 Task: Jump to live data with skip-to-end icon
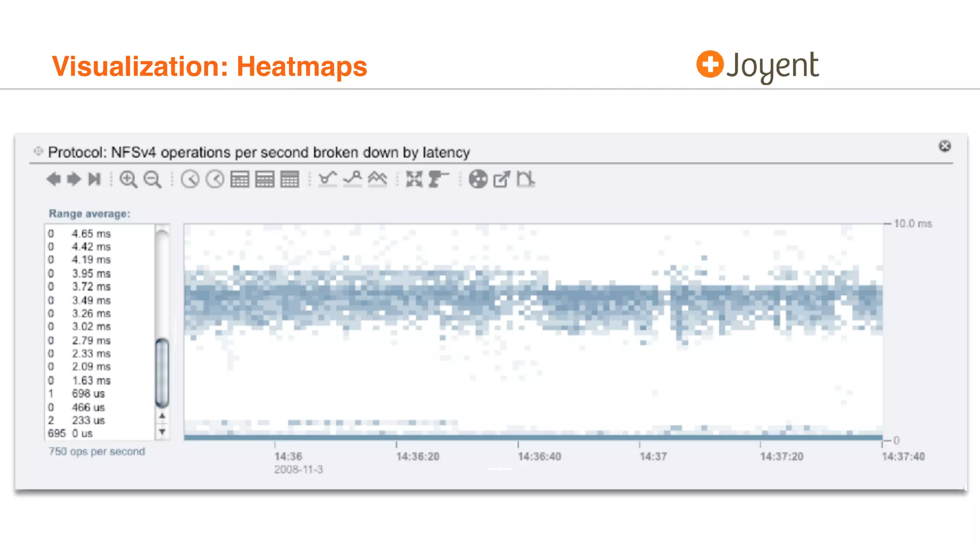pyautogui.click(x=95, y=179)
